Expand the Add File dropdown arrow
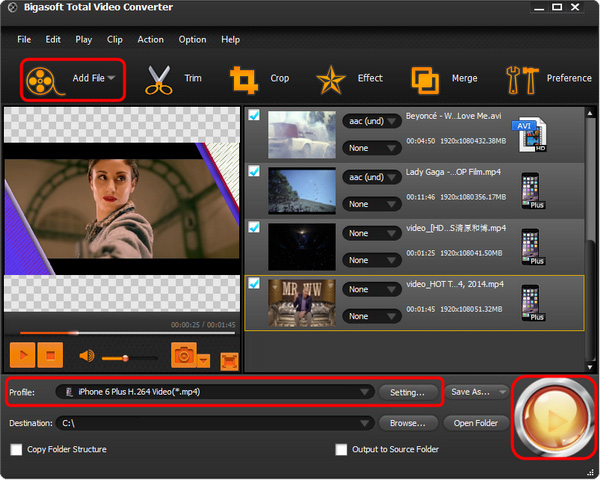 [x=111, y=78]
